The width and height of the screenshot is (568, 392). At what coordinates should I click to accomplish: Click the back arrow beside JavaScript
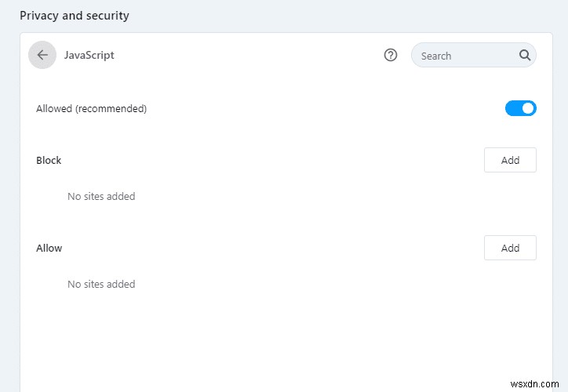tap(42, 55)
